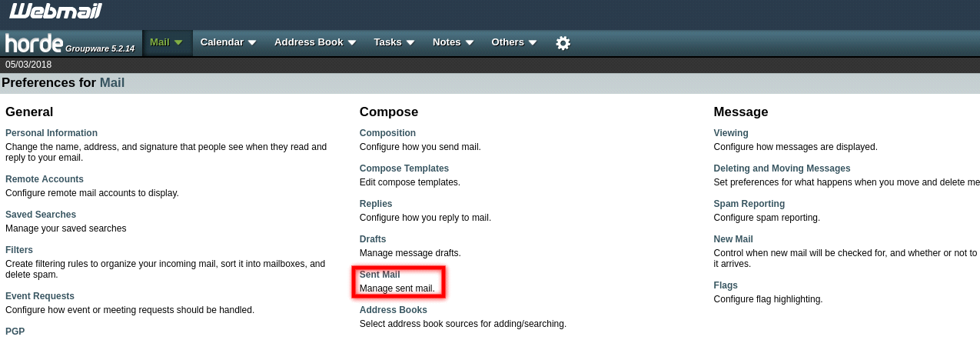Expand the Calendar menu
Viewport: 980px width, 340px height.
point(228,42)
